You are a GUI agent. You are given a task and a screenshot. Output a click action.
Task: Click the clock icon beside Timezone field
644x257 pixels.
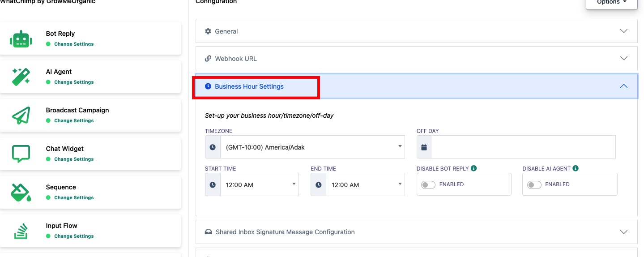213,147
